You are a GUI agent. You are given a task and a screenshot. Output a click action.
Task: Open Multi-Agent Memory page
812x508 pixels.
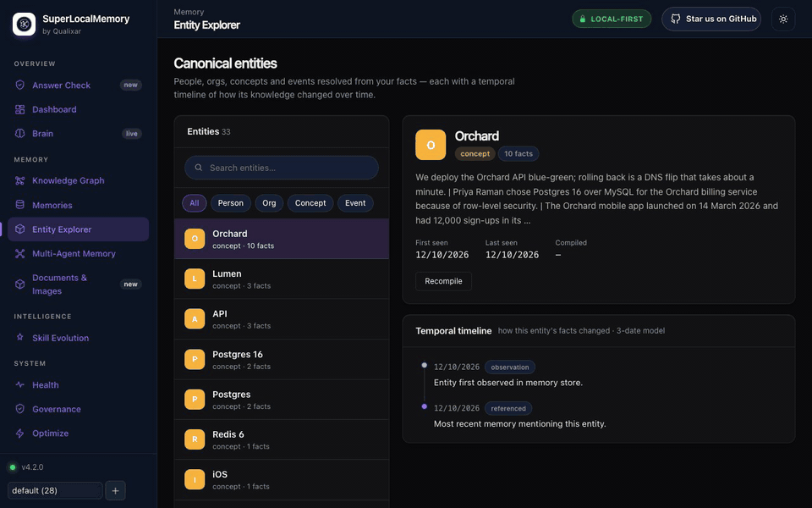pos(78,253)
